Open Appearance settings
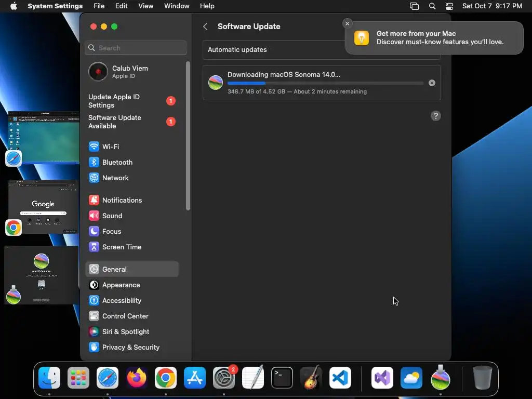This screenshot has height=399, width=532. pos(131,285)
